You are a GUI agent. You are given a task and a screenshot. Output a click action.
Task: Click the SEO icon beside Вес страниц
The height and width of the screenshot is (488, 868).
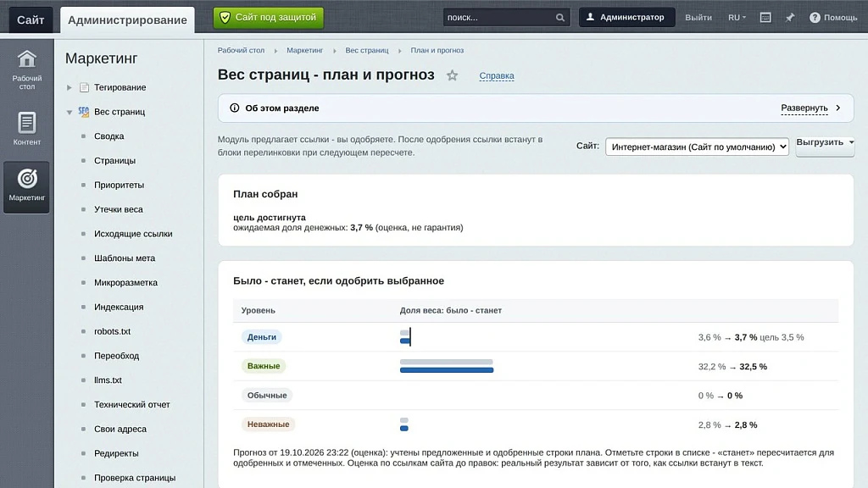point(84,112)
